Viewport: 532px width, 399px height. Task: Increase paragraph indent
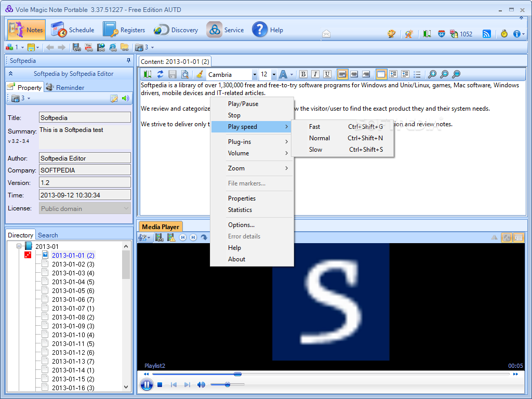[x=393, y=74]
